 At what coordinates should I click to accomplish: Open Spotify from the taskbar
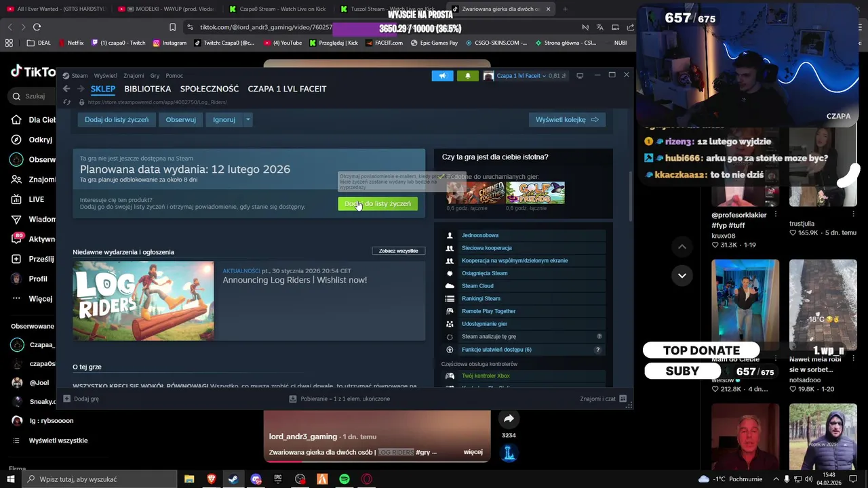click(344, 479)
